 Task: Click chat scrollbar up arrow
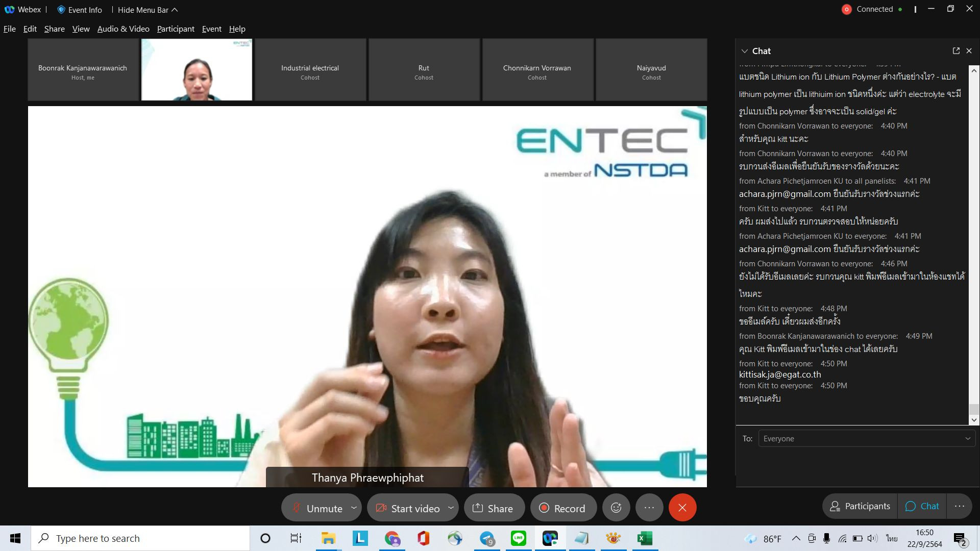pos(974,70)
